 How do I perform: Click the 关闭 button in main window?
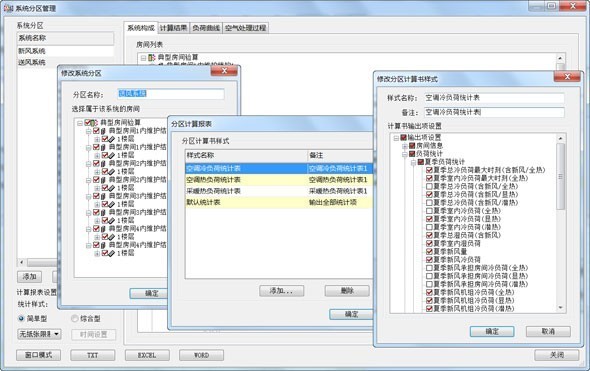557,355
